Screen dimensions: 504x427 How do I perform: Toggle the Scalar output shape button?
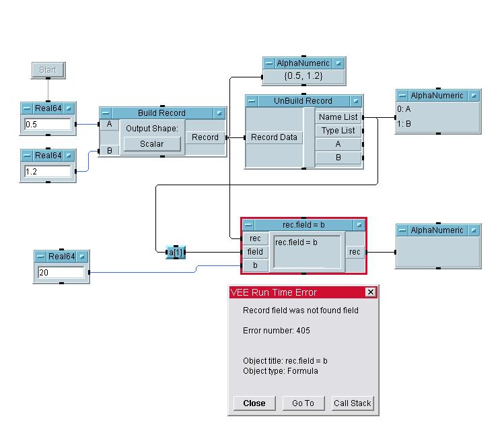[x=151, y=143]
